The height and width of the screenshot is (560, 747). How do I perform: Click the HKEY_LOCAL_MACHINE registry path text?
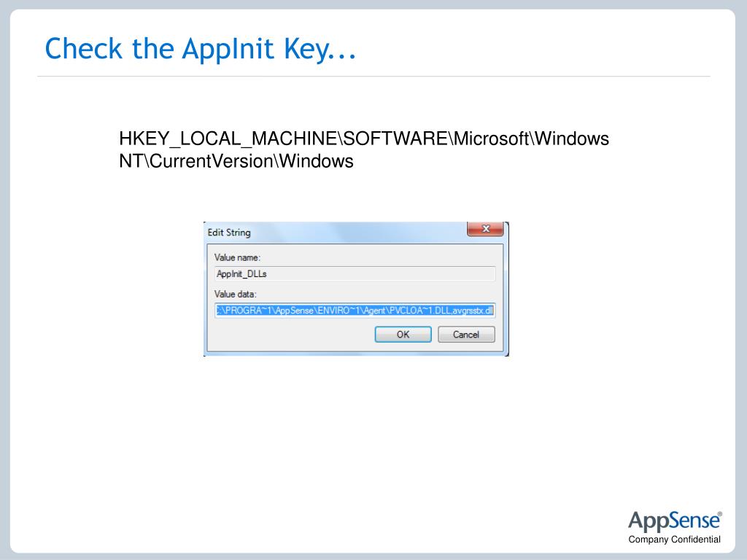click(364, 149)
